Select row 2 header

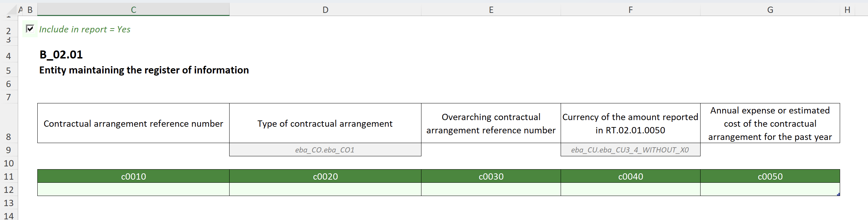point(9,30)
